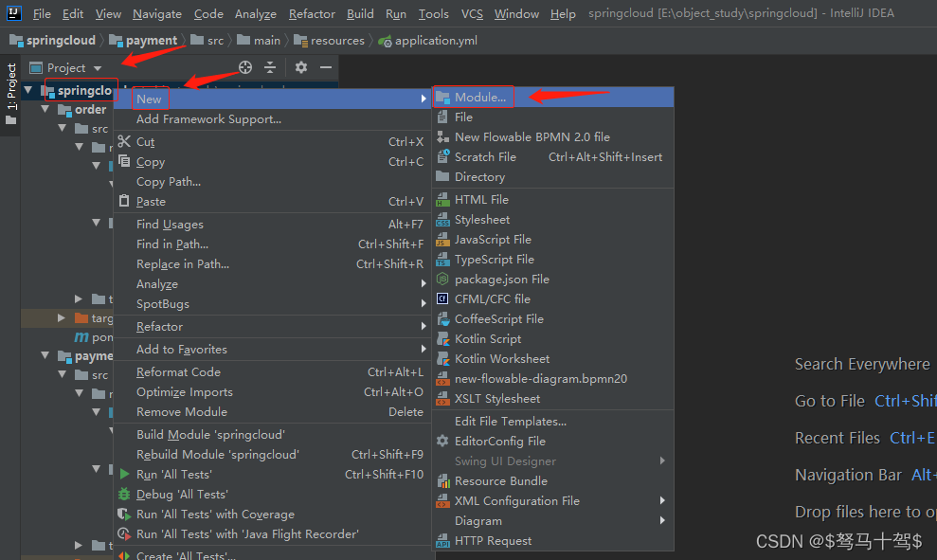Click the CFML/CFC file icon

click(442, 298)
